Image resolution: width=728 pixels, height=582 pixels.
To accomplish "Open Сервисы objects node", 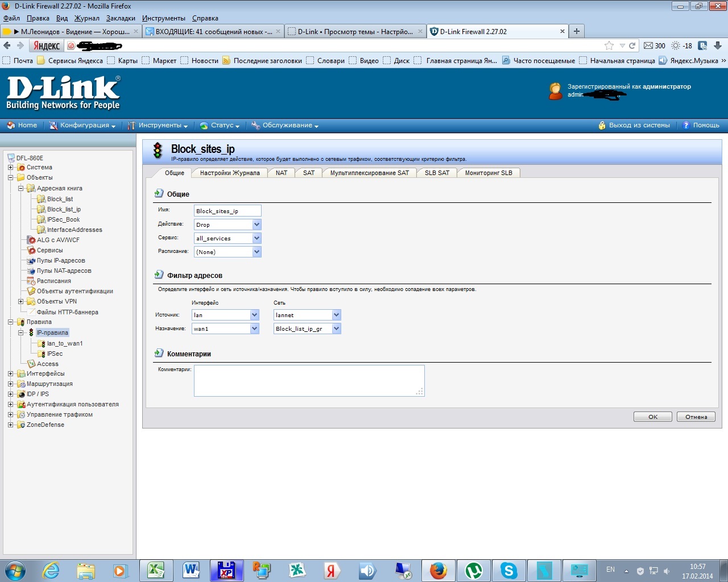I will tap(49, 250).
